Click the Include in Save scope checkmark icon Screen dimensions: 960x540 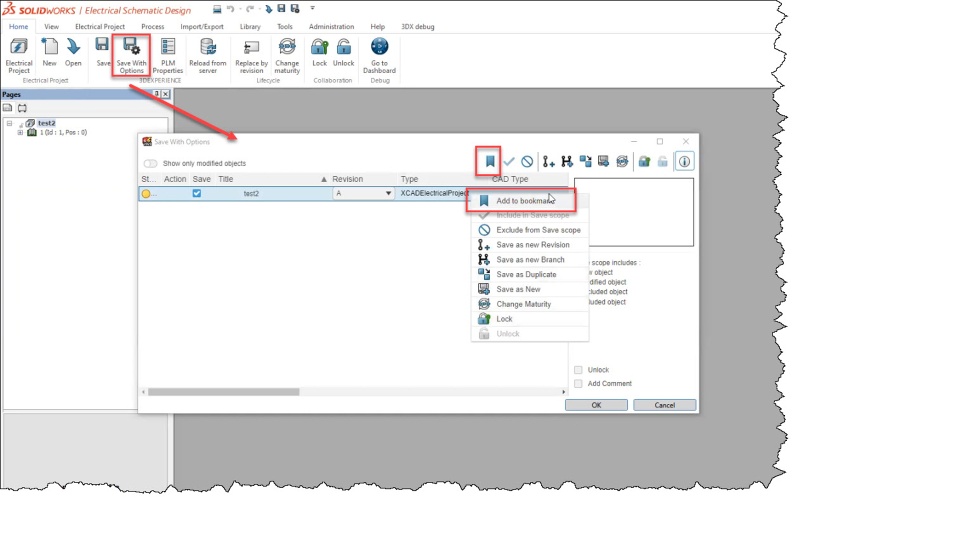click(x=509, y=162)
